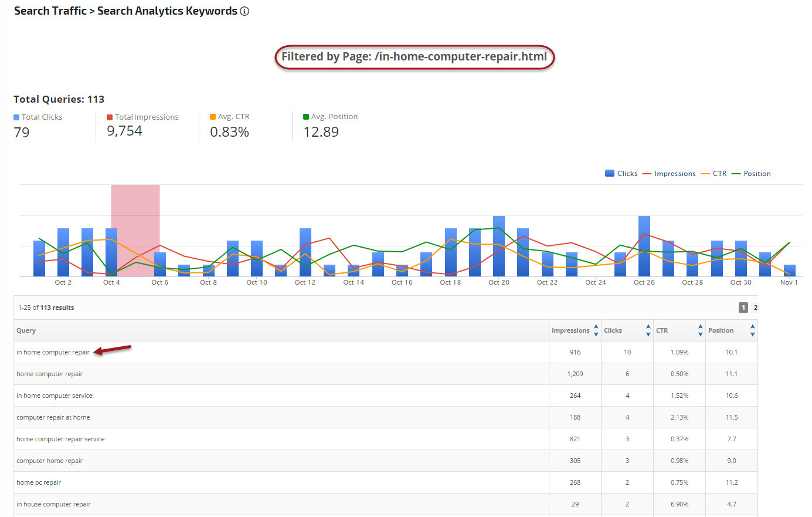
Task: Toggle Clicks series in chart legend
Action: pyautogui.click(x=621, y=174)
